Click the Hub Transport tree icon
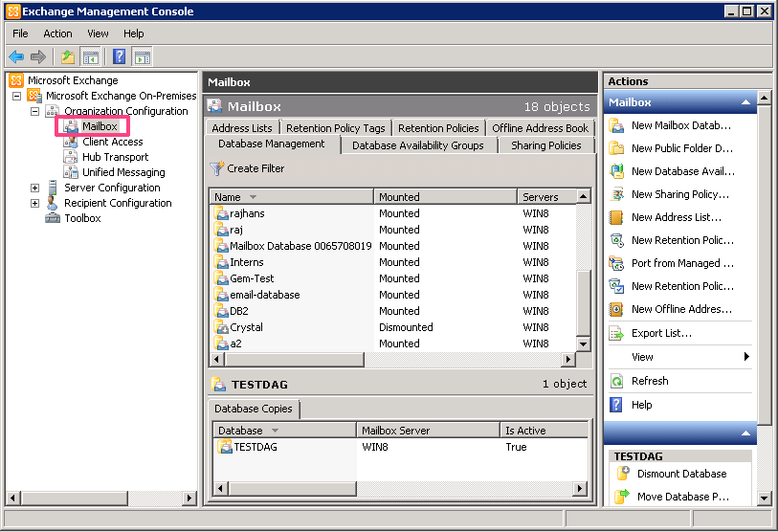778x532 pixels. [x=71, y=157]
